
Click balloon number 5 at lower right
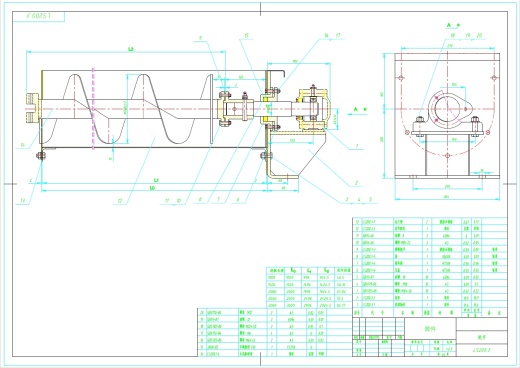pos(370,199)
